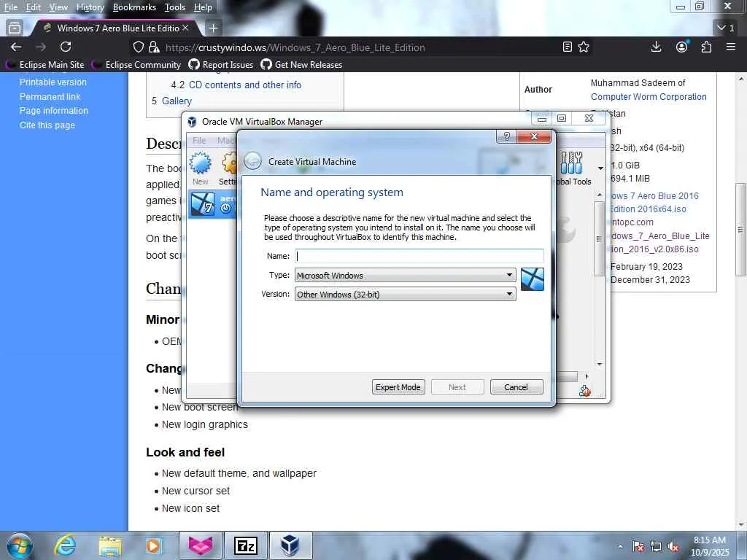Image resolution: width=747 pixels, height=560 pixels.
Task: Open Firefox downloads panel icon
Action: pyautogui.click(x=656, y=47)
